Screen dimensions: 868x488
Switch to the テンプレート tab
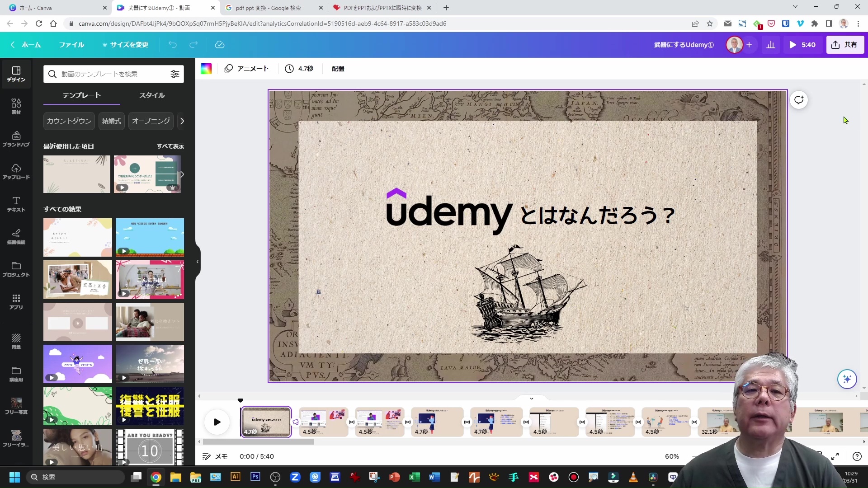pyautogui.click(x=81, y=95)
